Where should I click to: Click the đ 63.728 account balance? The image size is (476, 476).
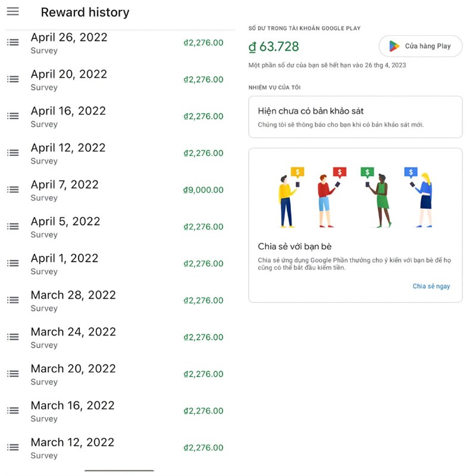pyautogui.click(x=273, y=46)
